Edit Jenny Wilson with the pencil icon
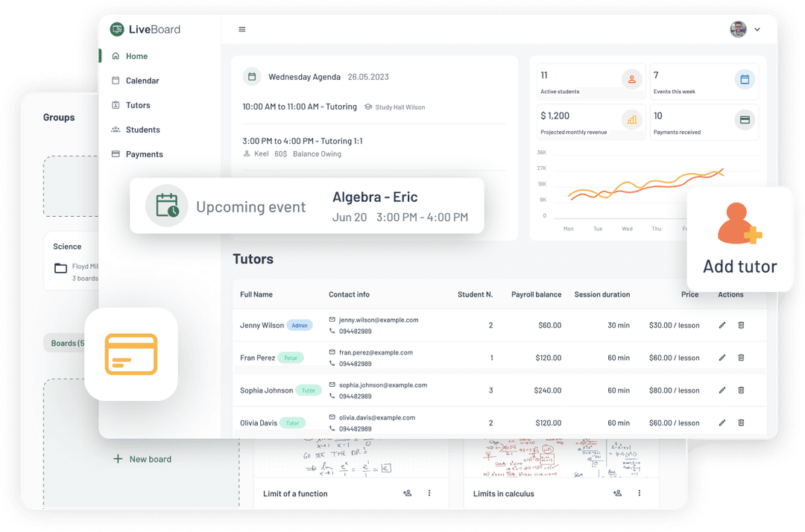Screen dimensions: 805x532 pos(722,325)
